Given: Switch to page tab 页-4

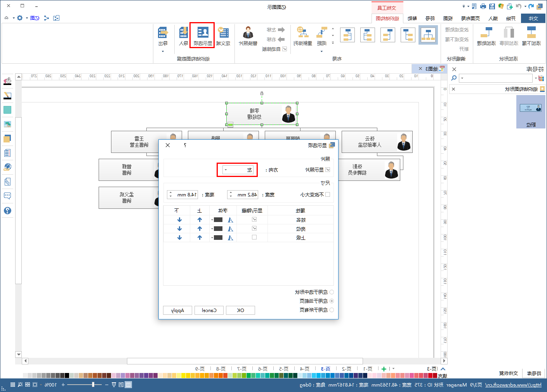Looking at the screenshot, I should [x=305, y=369].
